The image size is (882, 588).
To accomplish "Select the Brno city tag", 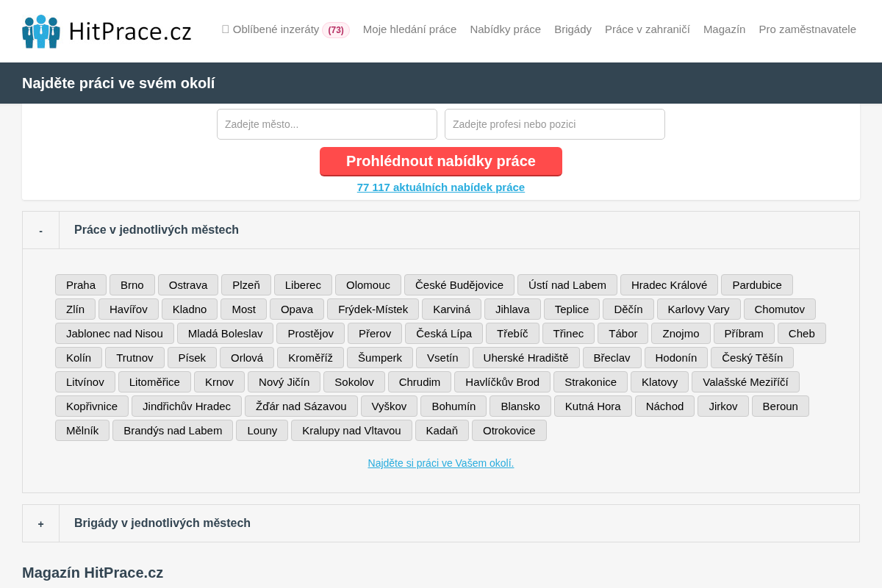I will click(x=132, y=285).
